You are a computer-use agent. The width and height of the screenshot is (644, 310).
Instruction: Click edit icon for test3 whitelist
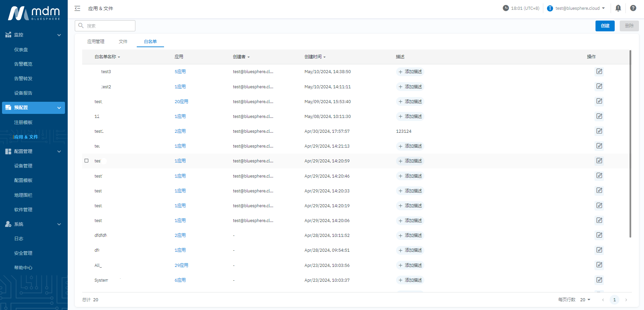tap(599, 71)
